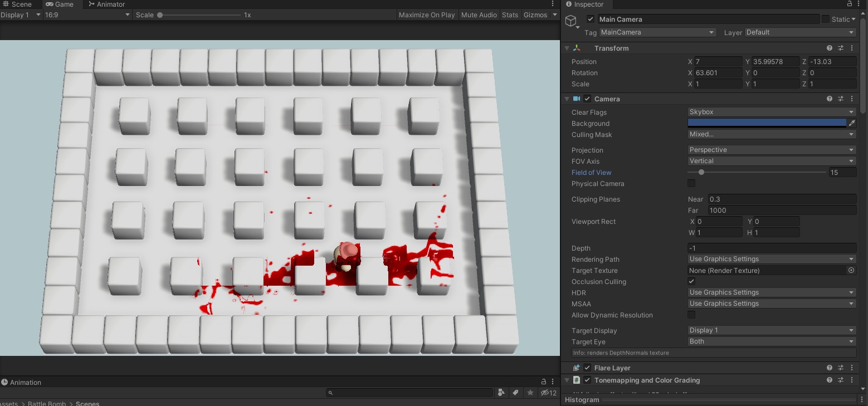
Task: Click the Background color swatch
Action: (766, 123)
